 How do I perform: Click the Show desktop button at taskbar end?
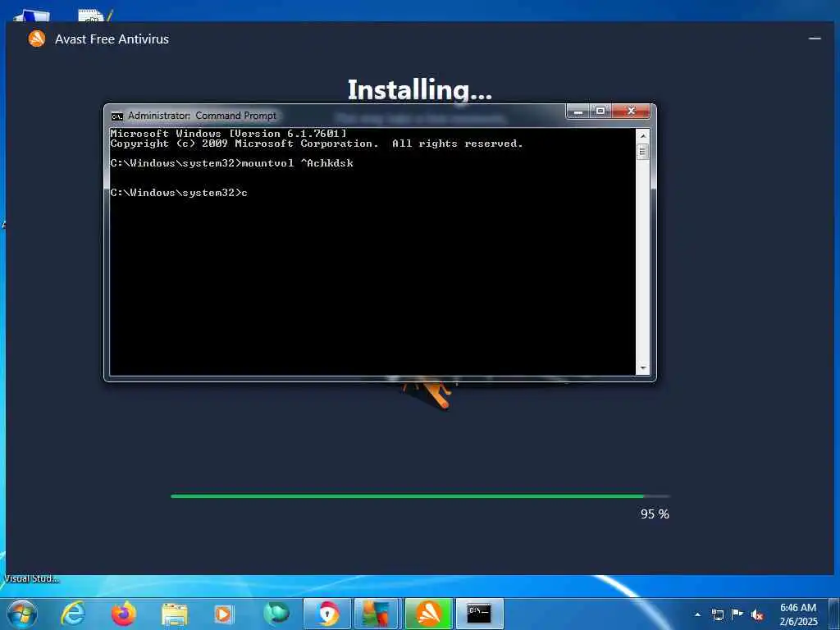pyautogui.click(x=834, y=614)
